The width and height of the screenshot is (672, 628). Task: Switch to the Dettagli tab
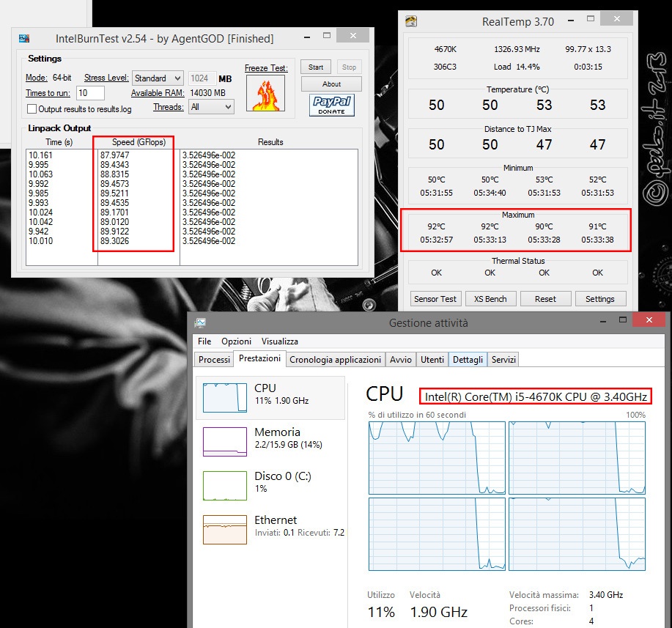click(x=468, y=360)
